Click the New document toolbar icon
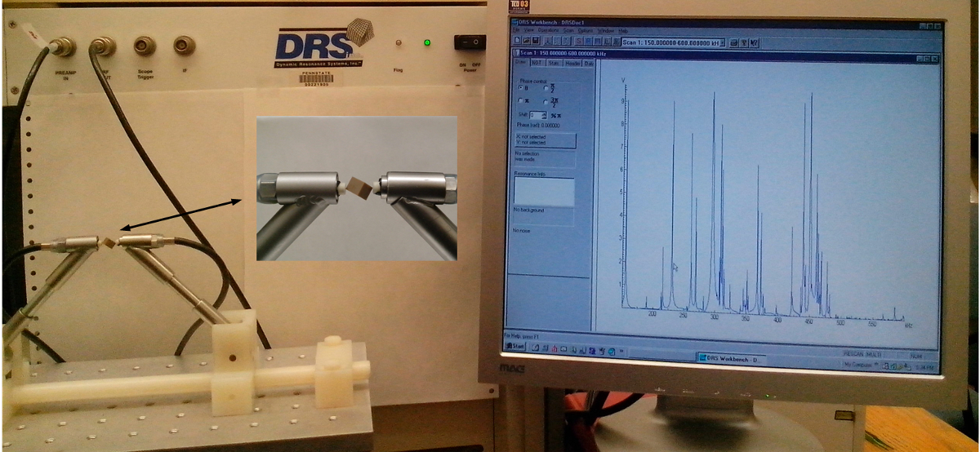The height and width of the screenshot is (452, 980). [517, 41]
